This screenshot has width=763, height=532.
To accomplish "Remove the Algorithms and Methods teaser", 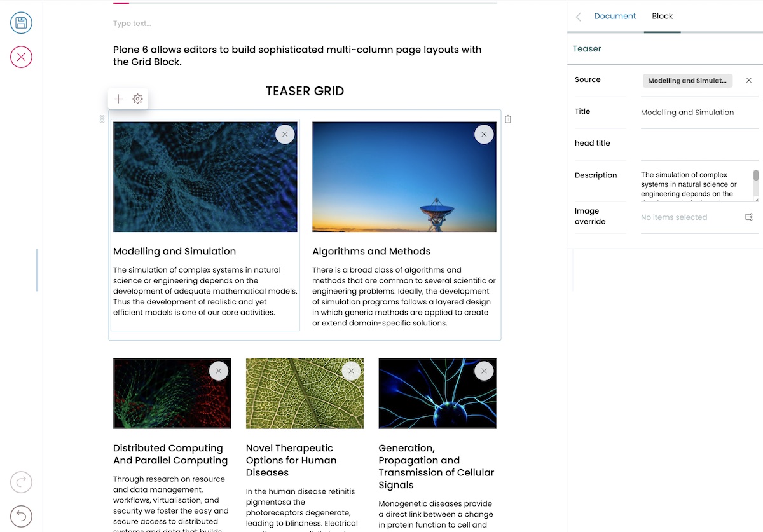I will coord(484,134).
